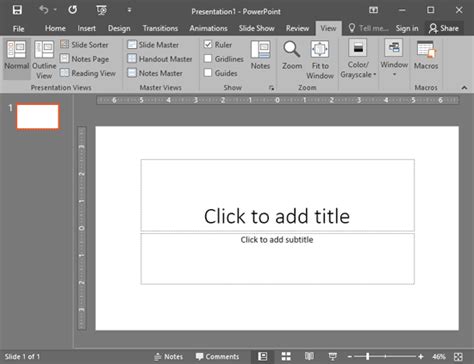
Task: Start presentation from beginning icon in title bar
Action: (101, 10)
